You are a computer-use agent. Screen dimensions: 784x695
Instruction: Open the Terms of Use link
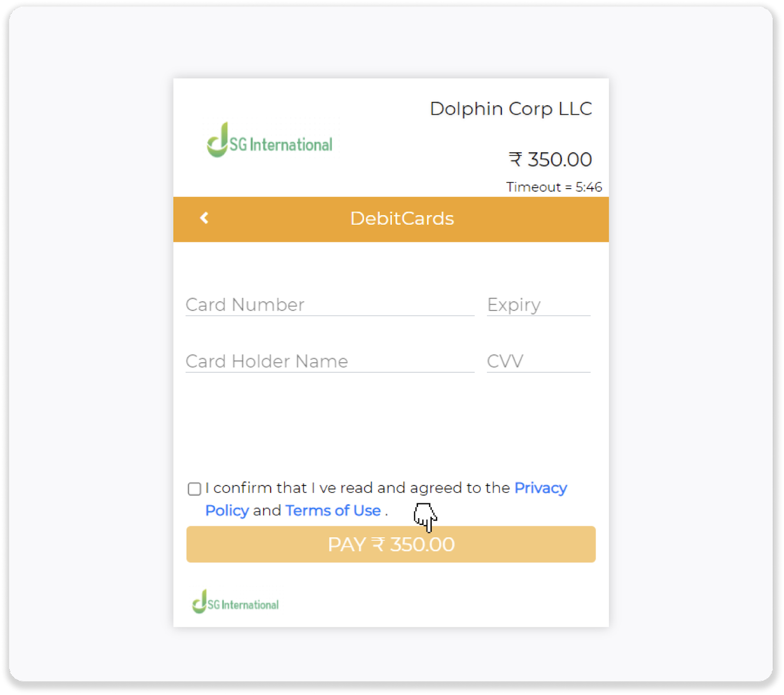tap(333, 510)
